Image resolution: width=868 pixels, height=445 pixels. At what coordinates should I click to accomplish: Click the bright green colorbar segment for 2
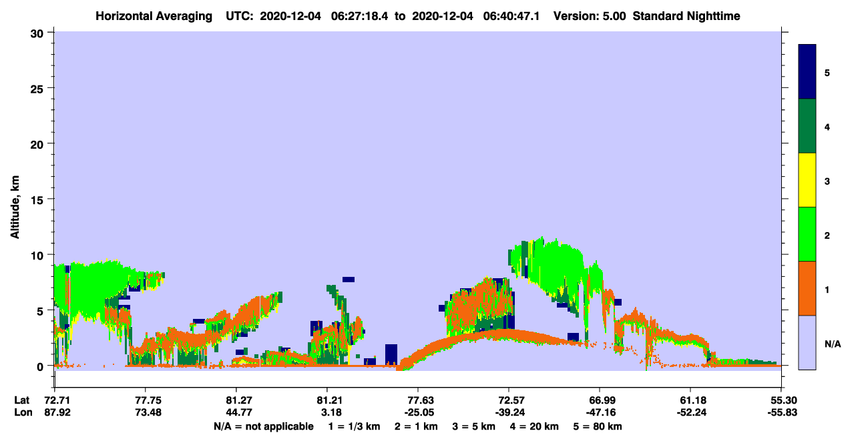pyautogui.click(x=807, y=234)
